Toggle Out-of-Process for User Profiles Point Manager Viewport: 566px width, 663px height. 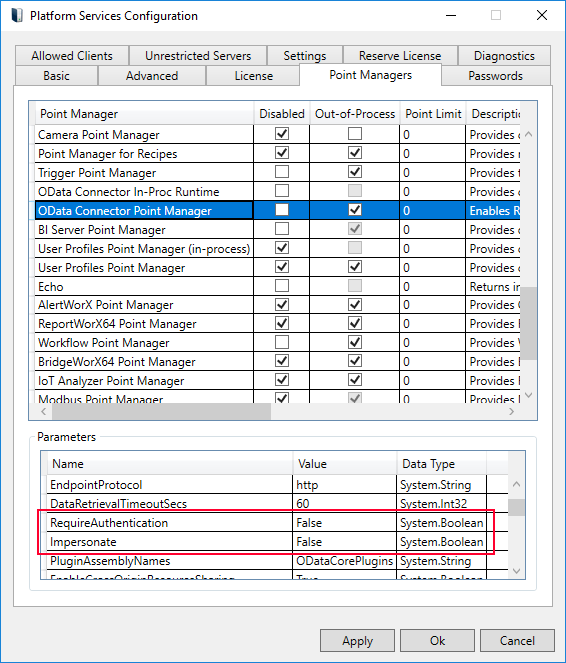pos(355,267)
